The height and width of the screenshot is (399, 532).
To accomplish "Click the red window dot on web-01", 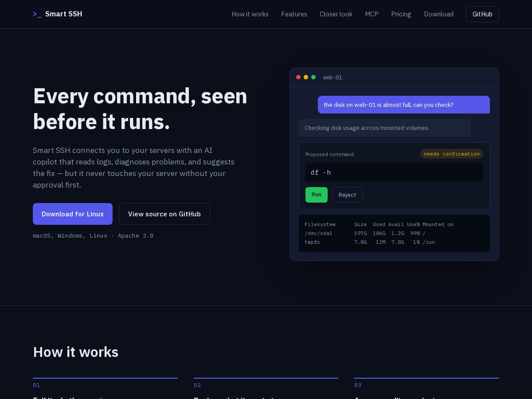I will (298, 77).
